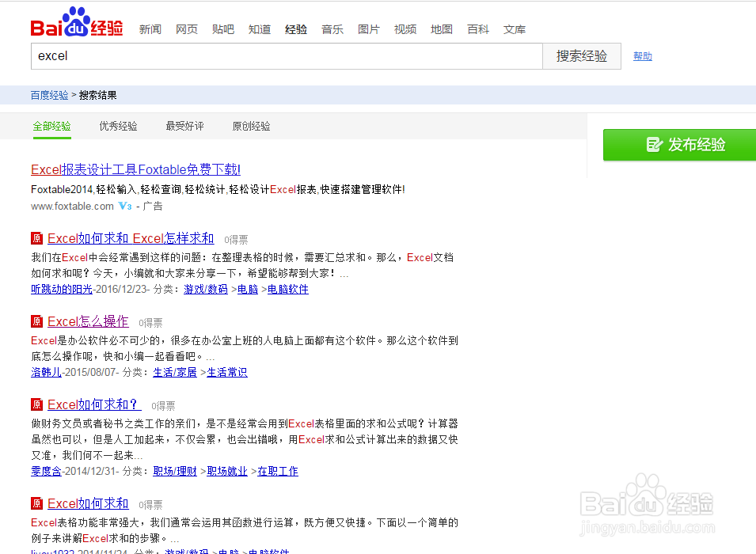Click the 原 badge beside "Excel怎么操作"
The height and width of the screenshot is (554, 756).
[x=36, y=321]
